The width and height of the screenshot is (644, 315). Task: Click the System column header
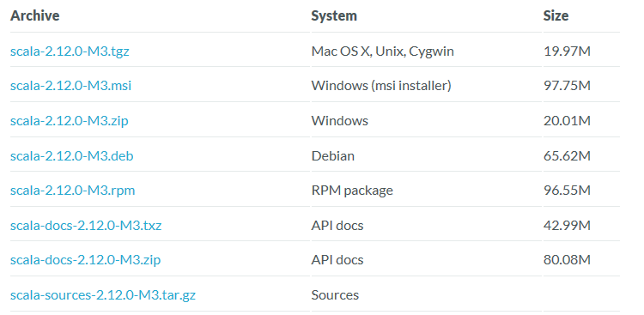point(334,16)
